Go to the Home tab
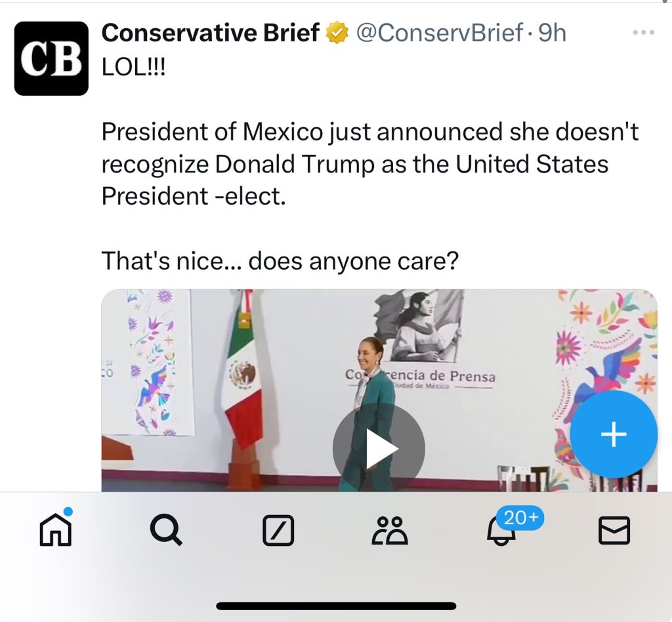 (x=56, y=529)
